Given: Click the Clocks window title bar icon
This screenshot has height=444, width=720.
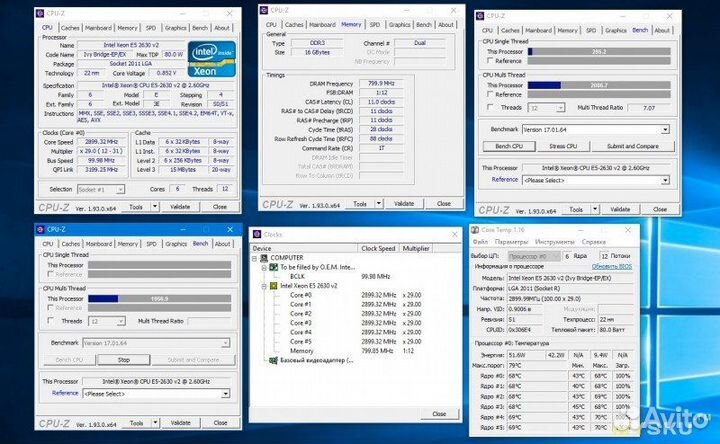Looking at the screenshot, I should click(257, 234).
